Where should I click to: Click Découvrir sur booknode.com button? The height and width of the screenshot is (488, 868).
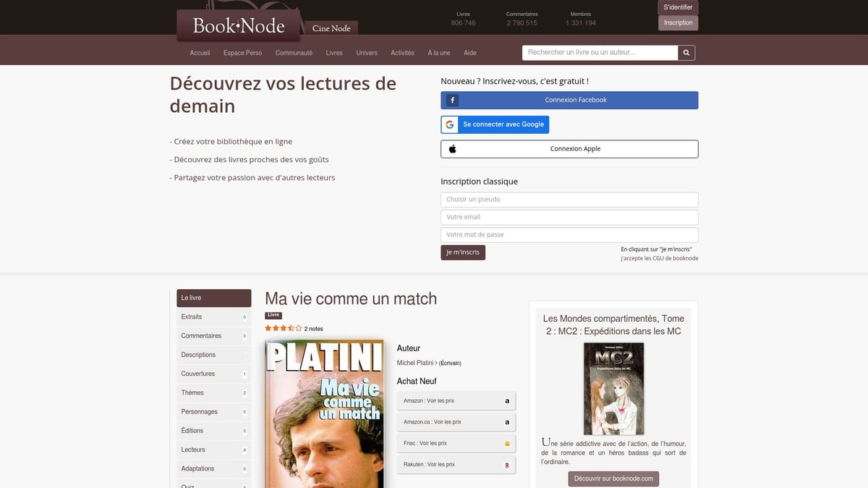click(613, 479)
